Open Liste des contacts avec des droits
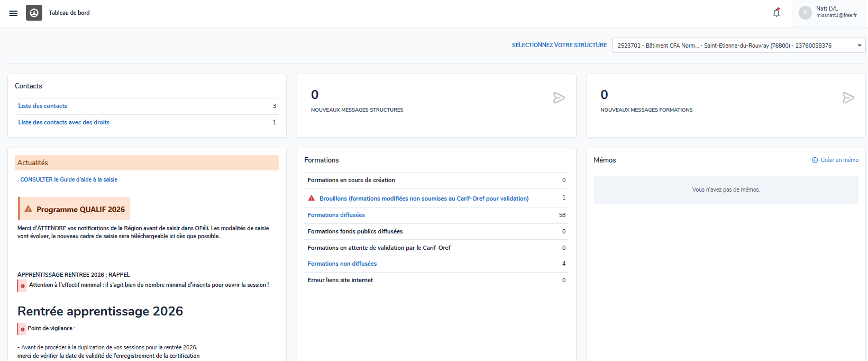 coord(64,122)
